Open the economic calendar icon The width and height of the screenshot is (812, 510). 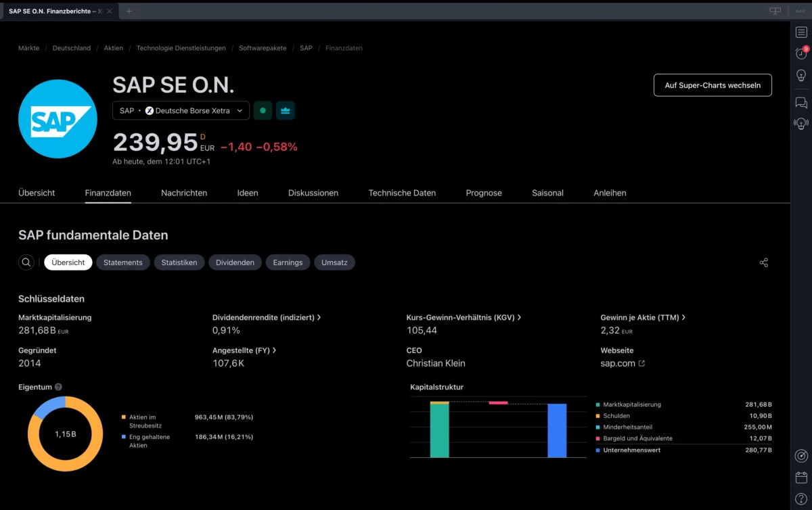pos(801,477)
